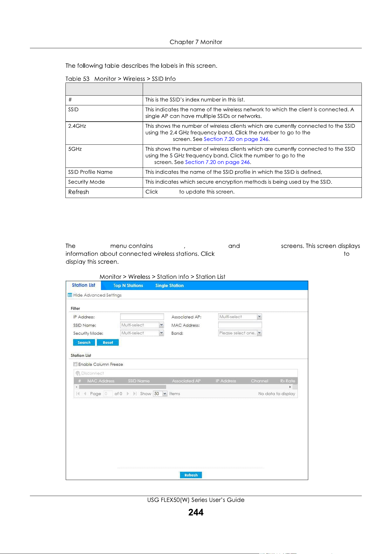
Task: Go to last page arrow icon
Action: (x=135, y=394)
